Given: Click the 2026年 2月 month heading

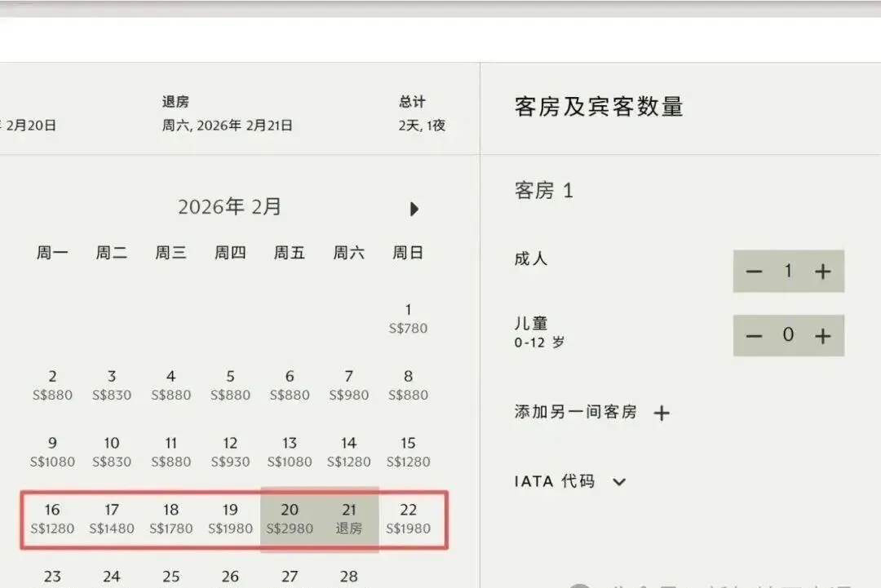Looking at the screenshot, I should coord(229,206).
